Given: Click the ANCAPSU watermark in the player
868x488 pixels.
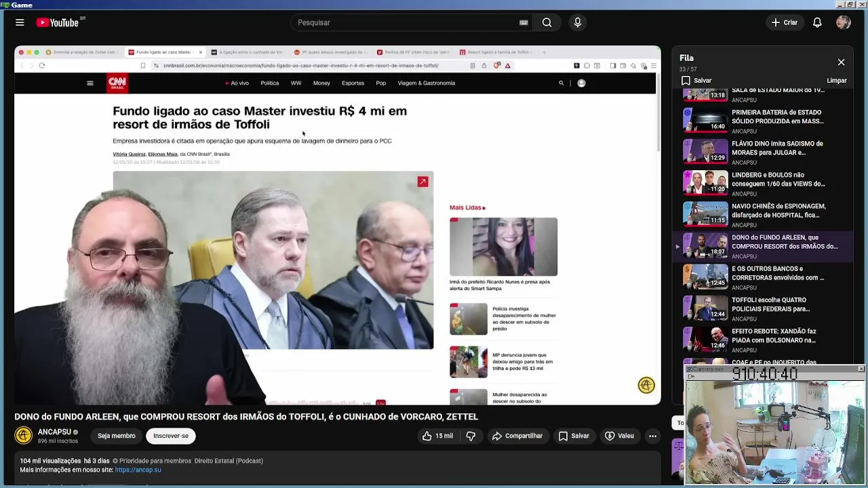Looking at the screenshot, I should (646, 385).
